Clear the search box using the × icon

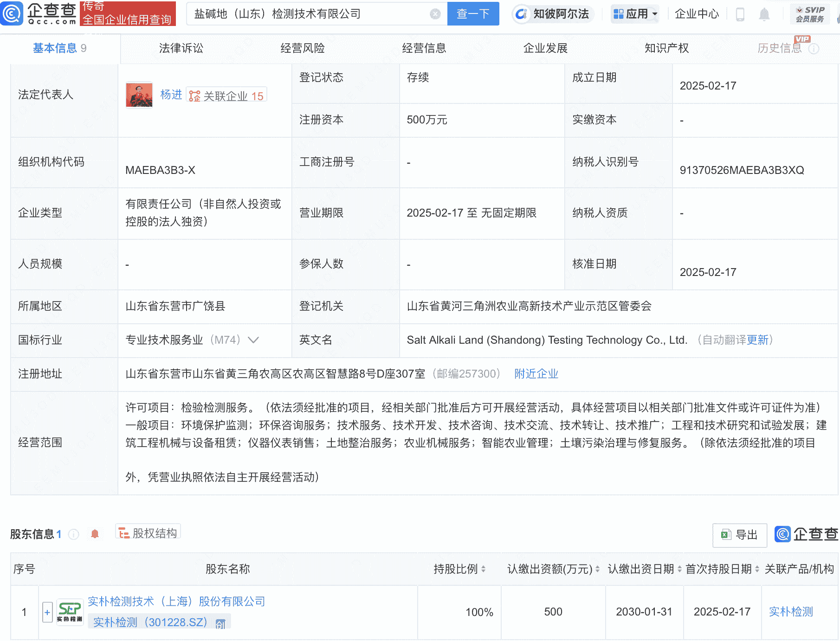point(434,14)
